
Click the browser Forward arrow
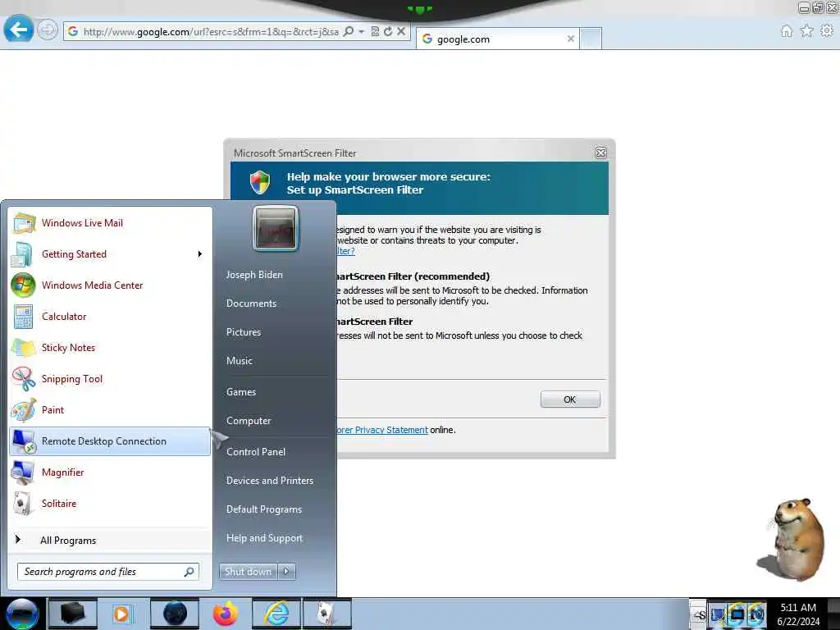48,30
